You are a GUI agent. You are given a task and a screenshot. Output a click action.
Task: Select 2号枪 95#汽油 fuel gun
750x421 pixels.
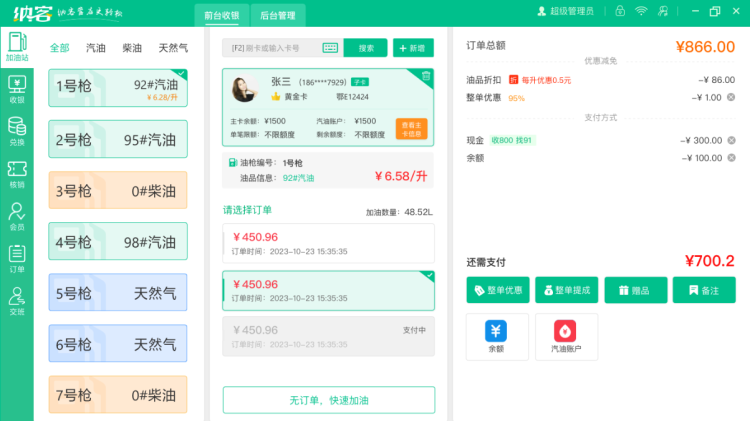tap(117, 140)
